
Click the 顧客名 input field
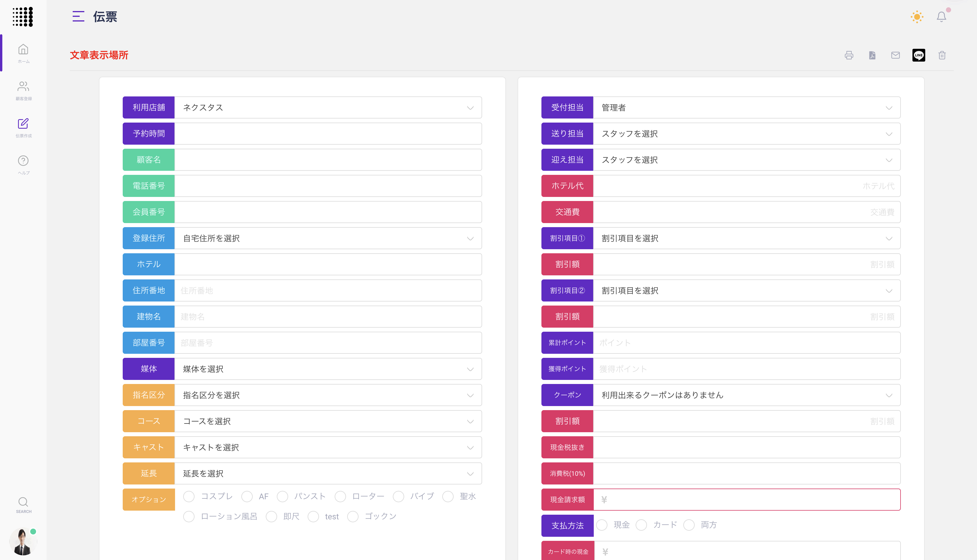[328, 160]
